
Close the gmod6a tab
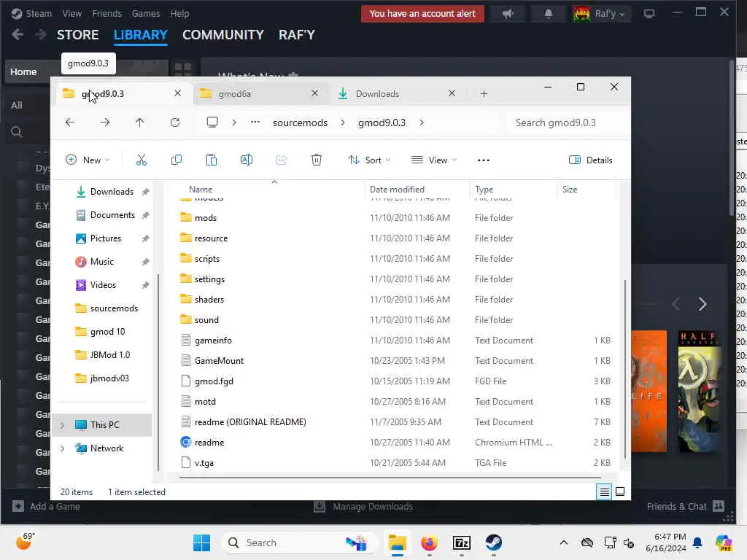coord(314,93)
